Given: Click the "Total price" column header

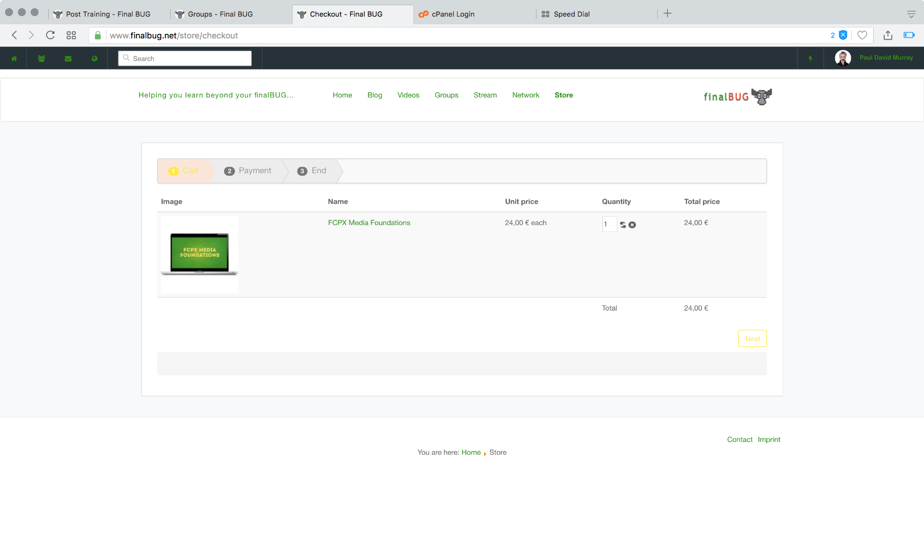Looking at the screenshot, I should point(702,201).
